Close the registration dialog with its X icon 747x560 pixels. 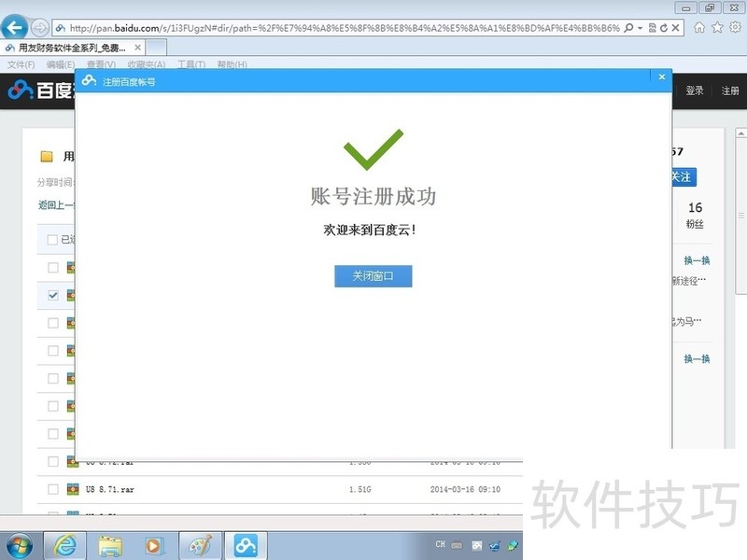pyautogui.click(x=662, y=77)
